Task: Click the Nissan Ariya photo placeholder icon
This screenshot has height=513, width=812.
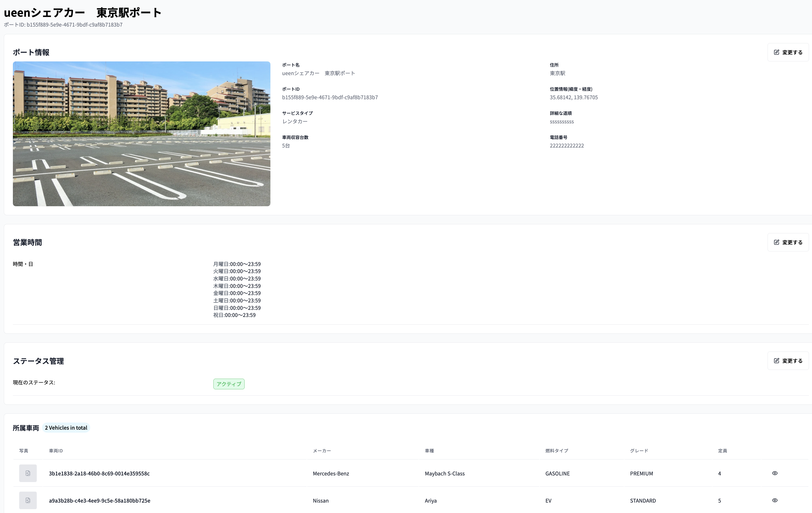Action: 28,501
